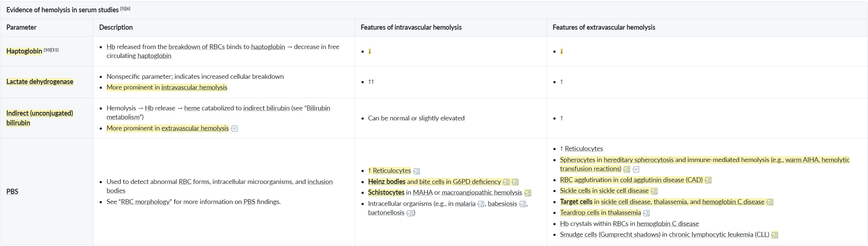Open image icon next to Reticulocytes

point(417,171)
